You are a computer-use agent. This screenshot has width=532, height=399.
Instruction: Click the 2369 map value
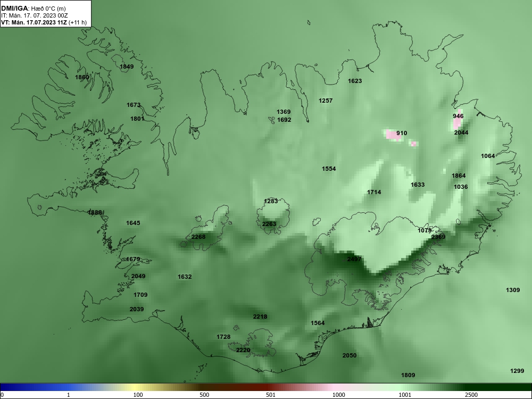[438, 237]
